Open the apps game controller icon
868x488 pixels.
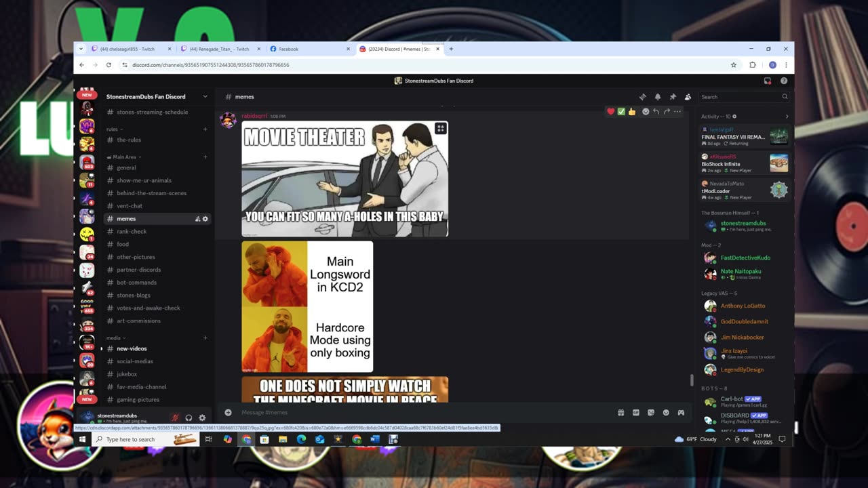681,412
